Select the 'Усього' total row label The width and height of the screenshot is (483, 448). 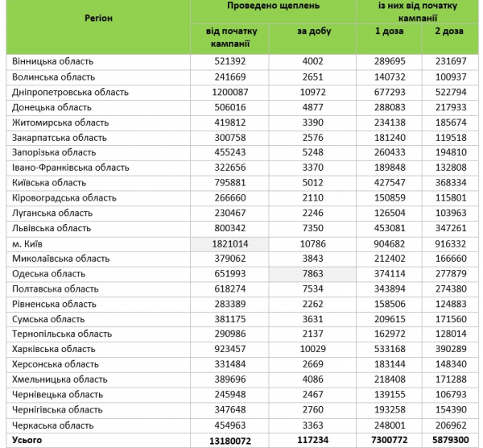27,441
